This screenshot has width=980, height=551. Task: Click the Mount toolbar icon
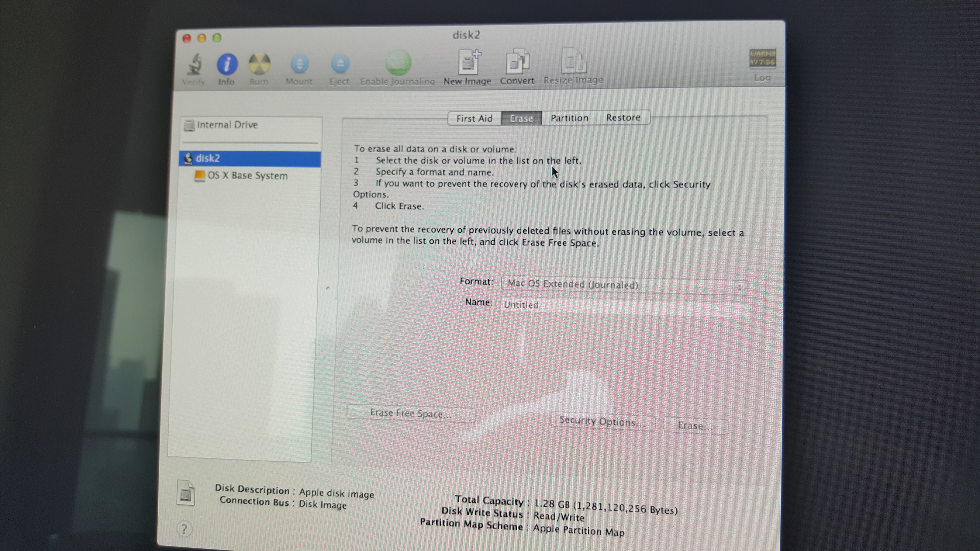(299, 64)
